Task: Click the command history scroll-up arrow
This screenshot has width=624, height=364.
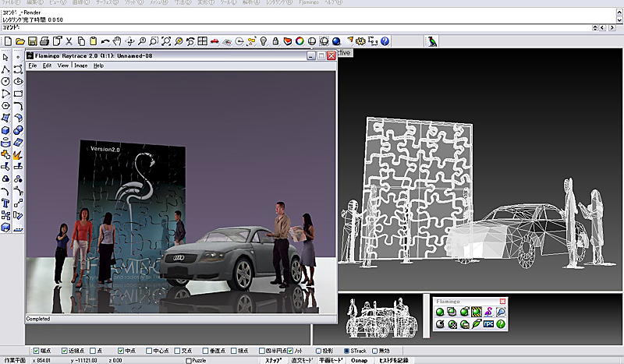Action: tap(619, 12)
